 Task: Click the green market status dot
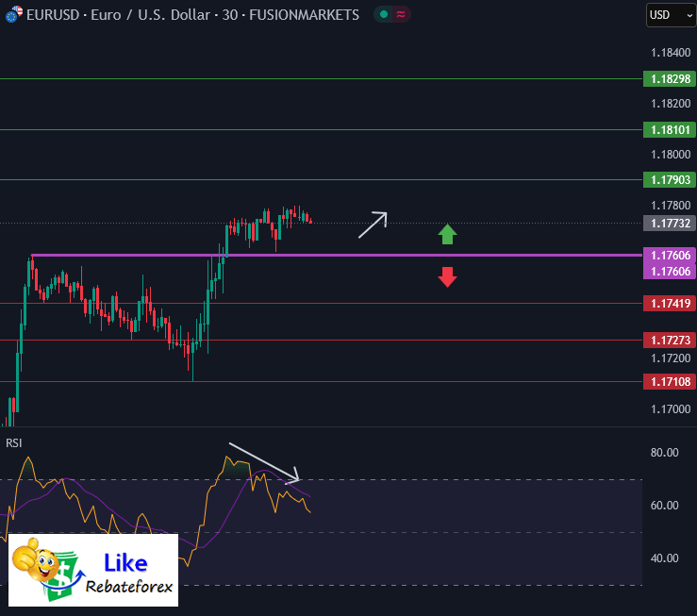[x=384, y=15]
